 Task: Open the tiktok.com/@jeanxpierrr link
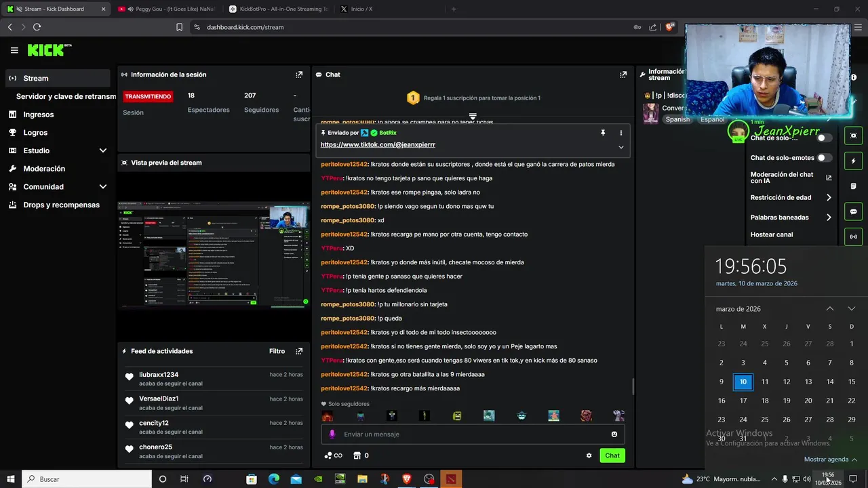378,145
